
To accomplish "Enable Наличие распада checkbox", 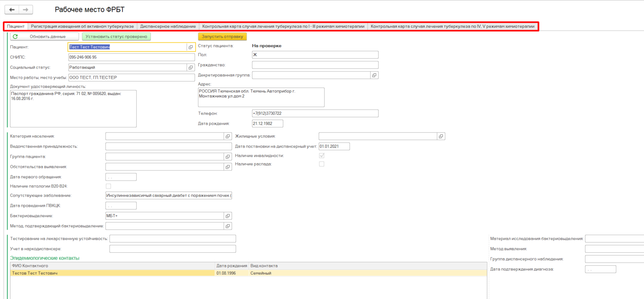I will click(321, 164).
